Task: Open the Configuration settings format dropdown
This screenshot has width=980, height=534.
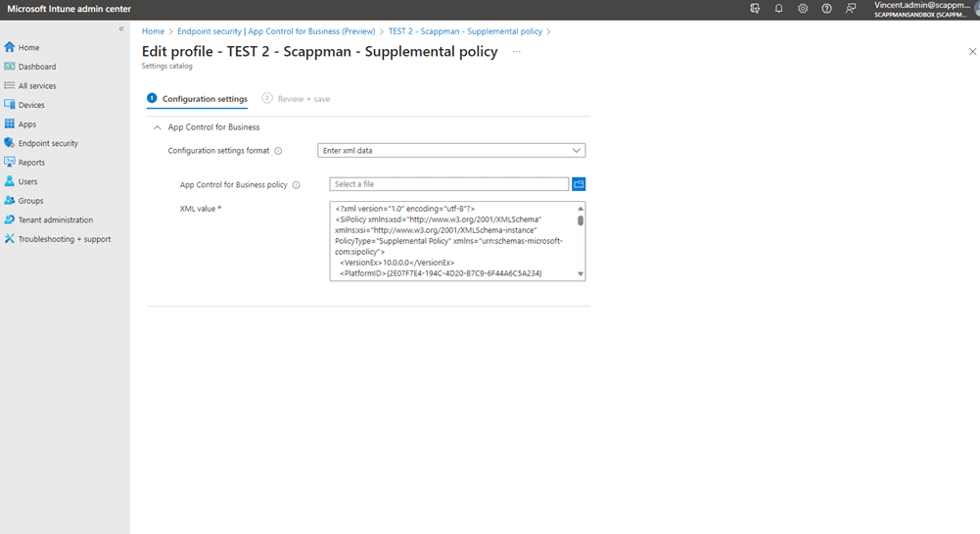Action: tap(451, 151)
